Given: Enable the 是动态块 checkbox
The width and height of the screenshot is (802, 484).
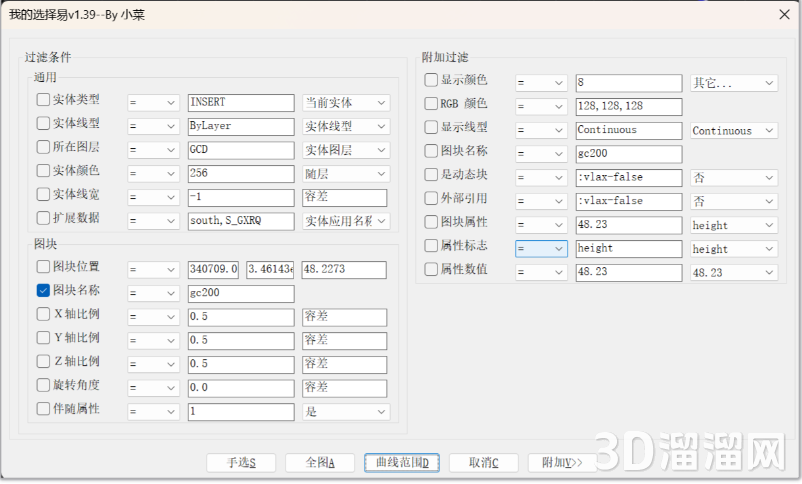Looking at the screenshot, I should [431, 174].
